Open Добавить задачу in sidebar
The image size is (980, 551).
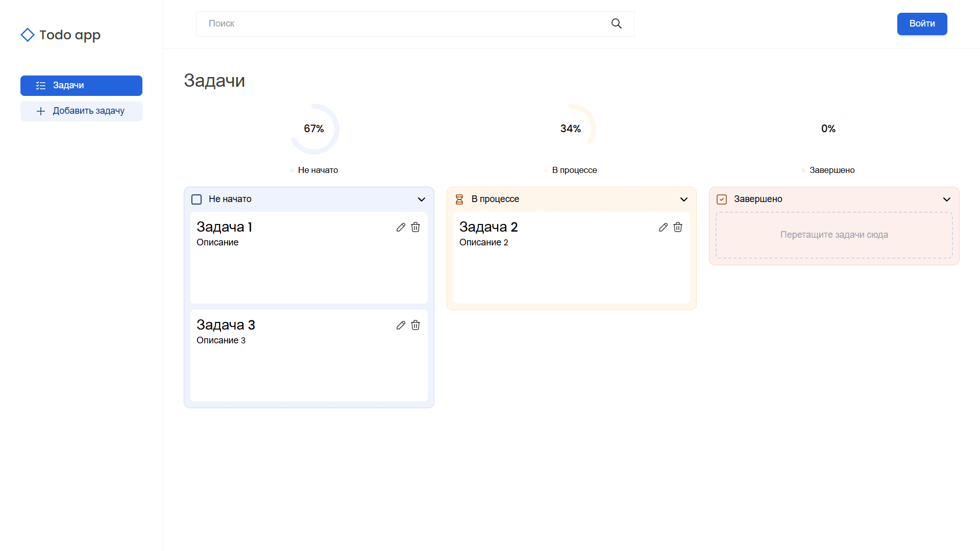pyautogui.click(x=81, y=111)
